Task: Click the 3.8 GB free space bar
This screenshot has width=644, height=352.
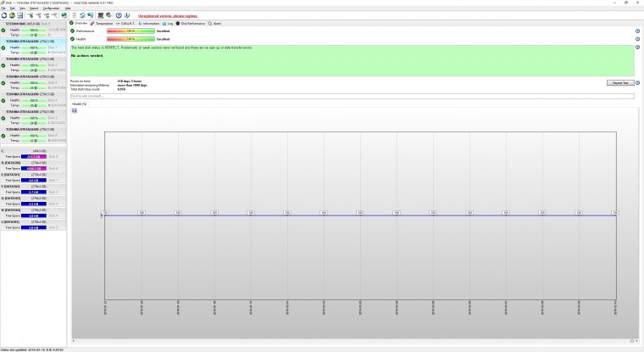Action: click(x=34, y=215)
